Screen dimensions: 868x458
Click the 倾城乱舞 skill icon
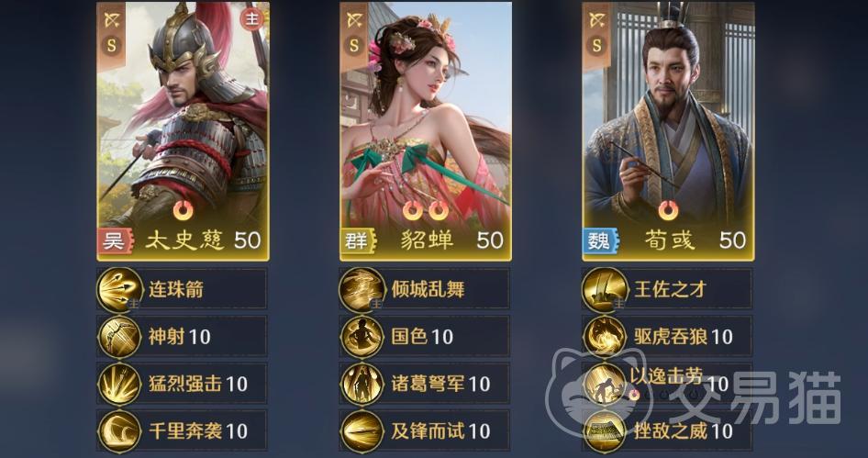tap(362, 289)
